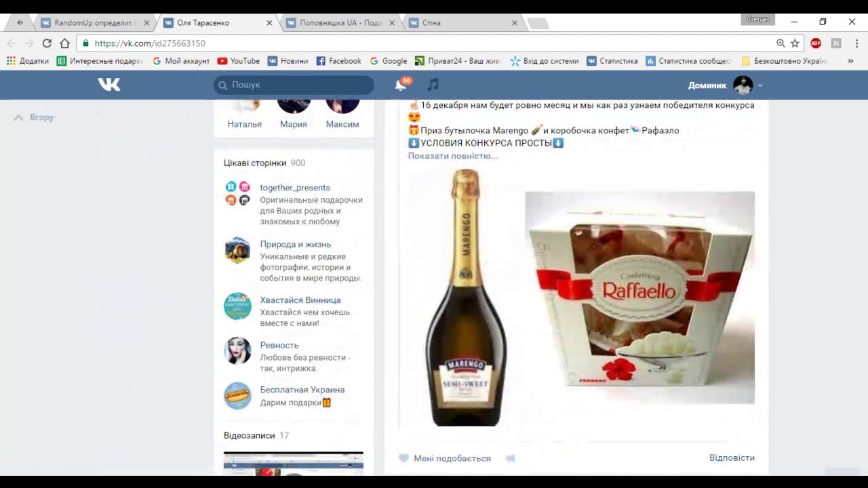Go back to the previous page
The height and width of the screenshot is (488, 868).
tap(12, 43)
